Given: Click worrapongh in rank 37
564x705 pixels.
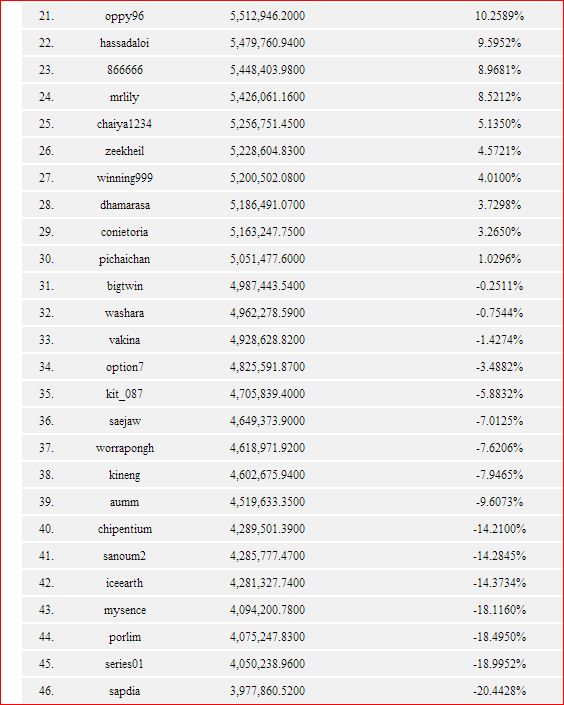Looking at the screenshot, I should pos(125,448).
